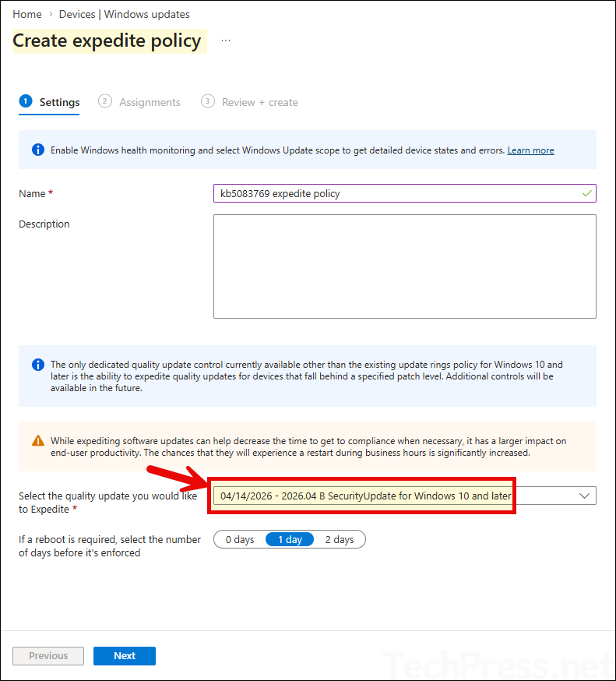Switch to the Review + create tab

click(x=259, y=101)
